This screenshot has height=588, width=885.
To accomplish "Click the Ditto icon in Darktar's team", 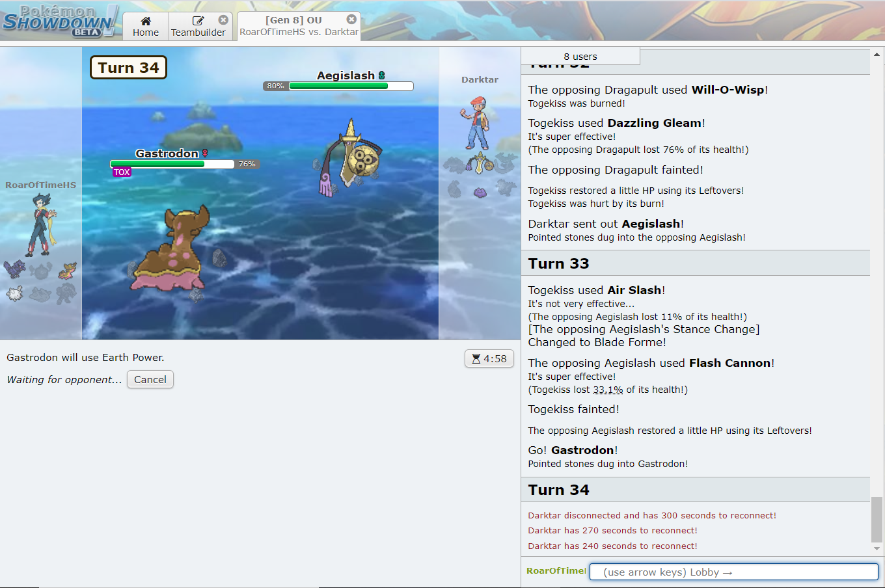I will click(480, 192).
